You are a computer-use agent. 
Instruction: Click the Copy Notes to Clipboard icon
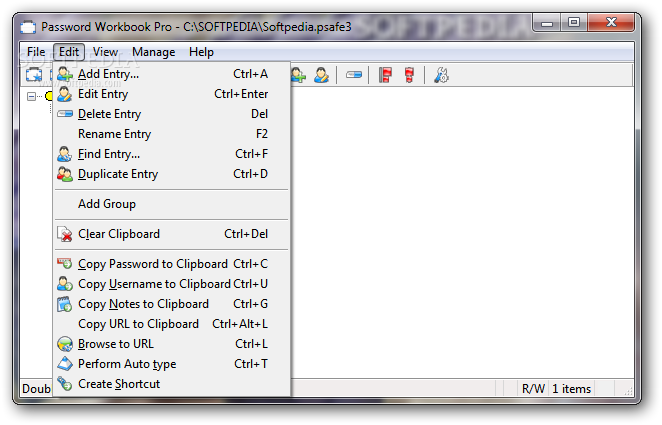tap(65, 304)
